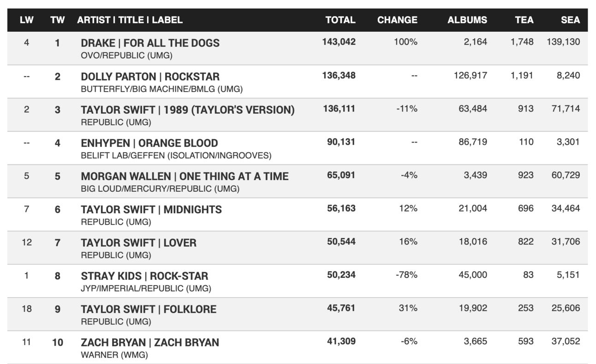
Task: Open Enhypen Orange Blood entry
Action: point(149,143)
